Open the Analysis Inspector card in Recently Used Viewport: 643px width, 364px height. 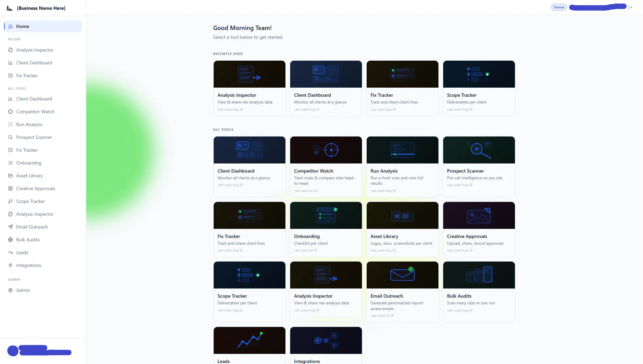pos(249,88)
